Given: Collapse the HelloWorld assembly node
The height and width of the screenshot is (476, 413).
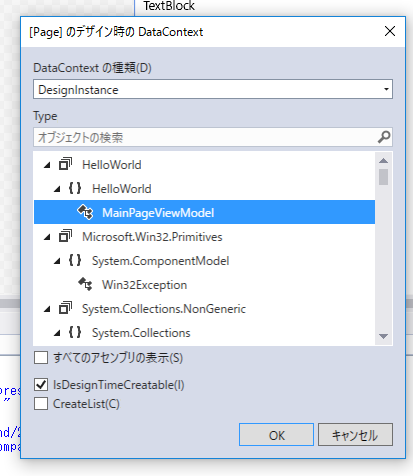Looking at the screenshot, I should pyautogui.click(x=47, y=165).
